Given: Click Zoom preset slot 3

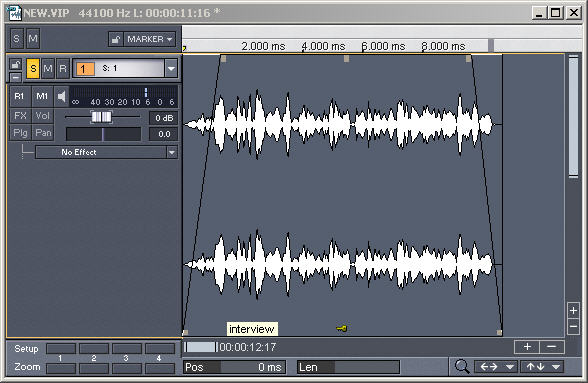Looking at the screenshot, I should [x=127, y=368].
